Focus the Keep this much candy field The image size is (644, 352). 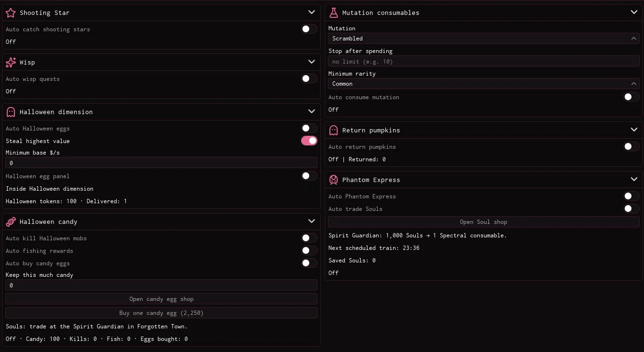161,285
